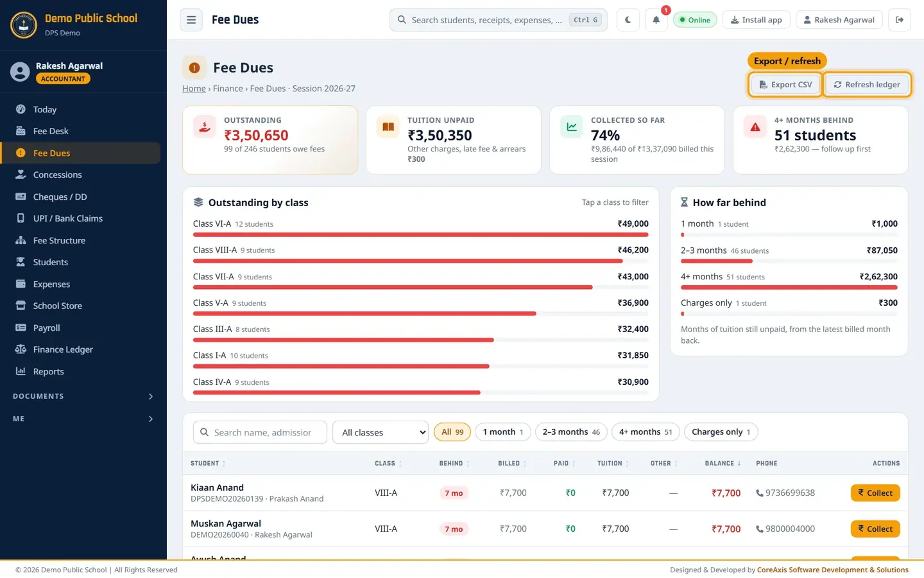The image size is (924, 578).
Task: Click the global search field
Action: tap(499, 20)
